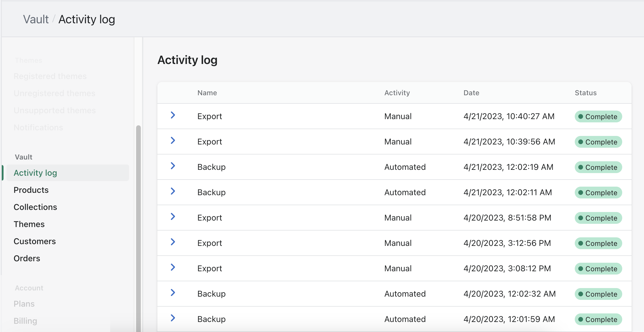Expand the 3:12:56 PM Export row
The image size is (644, 332).
tap(173, 242)
